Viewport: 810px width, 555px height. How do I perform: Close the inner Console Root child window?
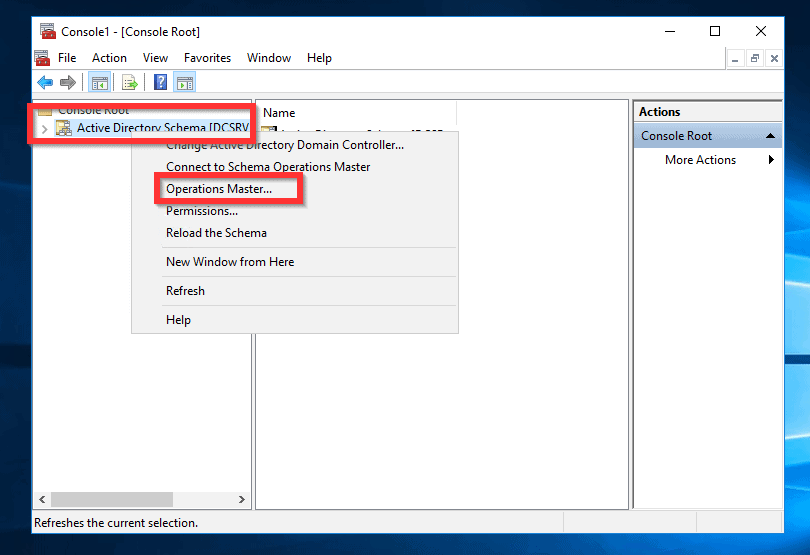click(774, 58)
